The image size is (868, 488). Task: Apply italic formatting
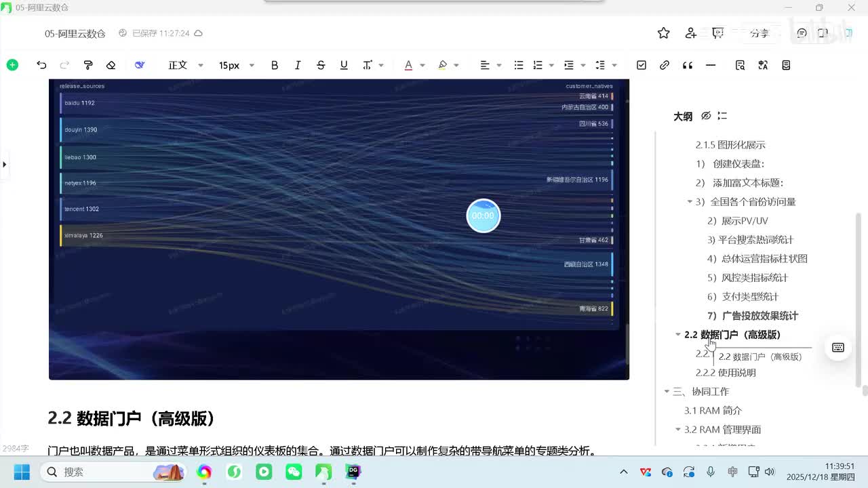[x=298, y=65]
